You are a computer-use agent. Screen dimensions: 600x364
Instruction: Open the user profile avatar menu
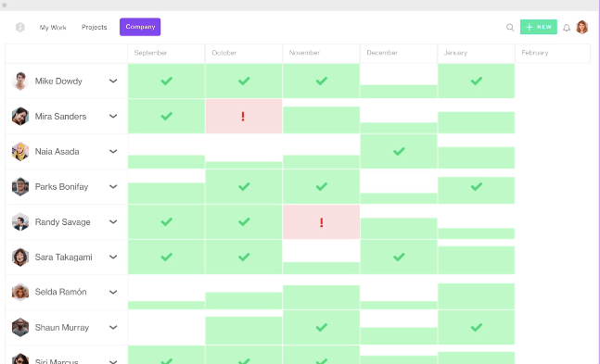click(582, 27)
